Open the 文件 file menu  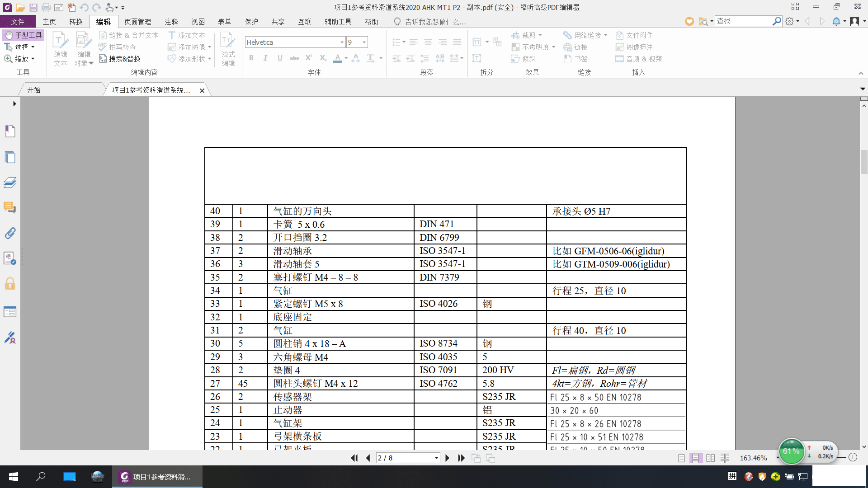(x=18, y=22)
